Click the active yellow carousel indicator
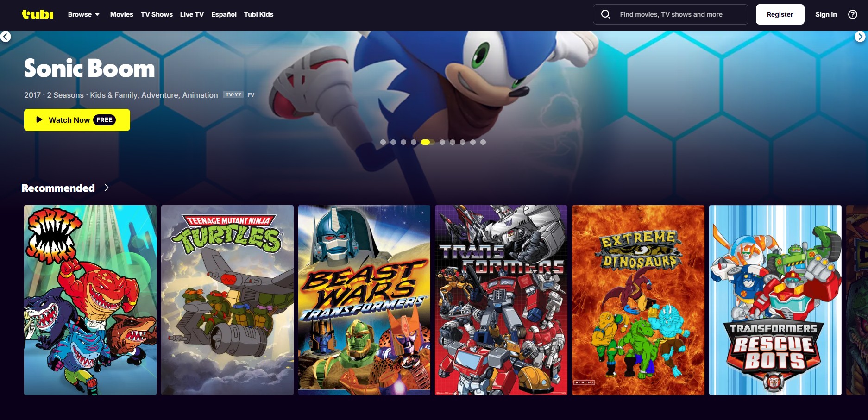Viewport: 868px width, 420px height. coord(428,142)
